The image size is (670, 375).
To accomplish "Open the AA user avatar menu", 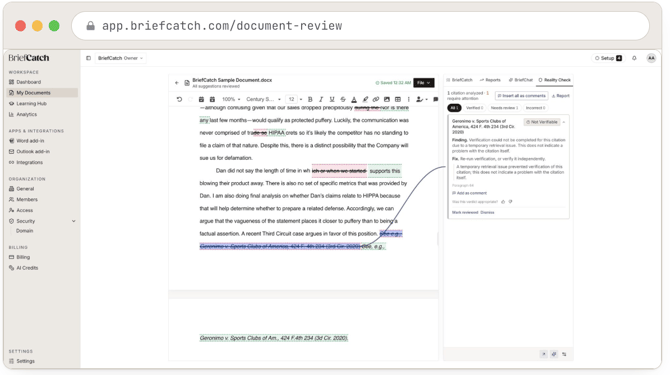I will click(651, 58).
